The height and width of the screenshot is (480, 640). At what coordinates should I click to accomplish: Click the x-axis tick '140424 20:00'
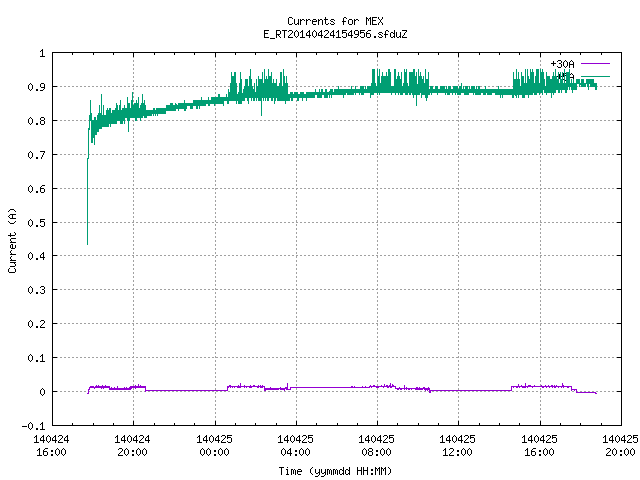(133, 446)
